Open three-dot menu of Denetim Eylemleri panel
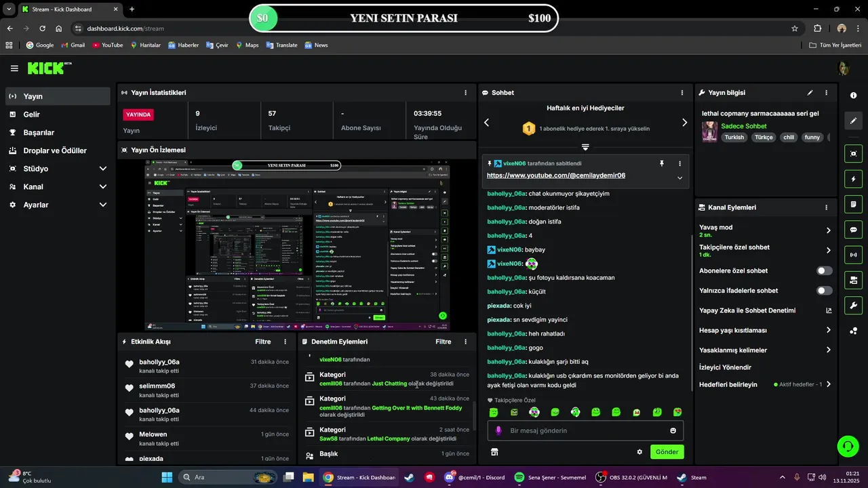The height and width of the screenshot is (488, 868). 465,342
